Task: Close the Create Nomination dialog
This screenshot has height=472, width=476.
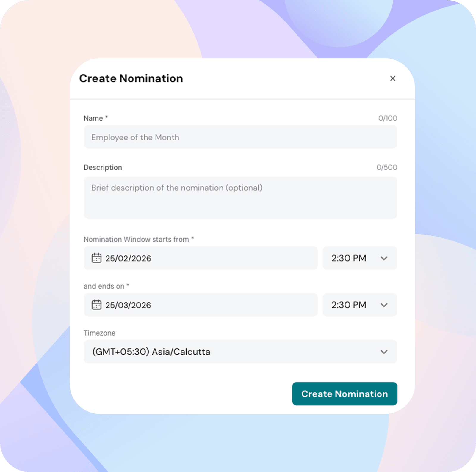Action: point(392,78)
